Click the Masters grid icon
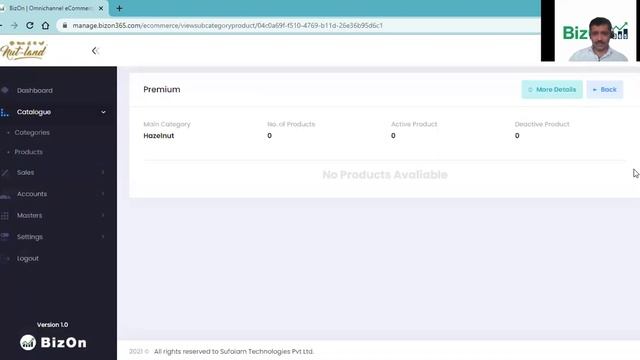This screenshot has width=640, height=360. tap(5, 216)
